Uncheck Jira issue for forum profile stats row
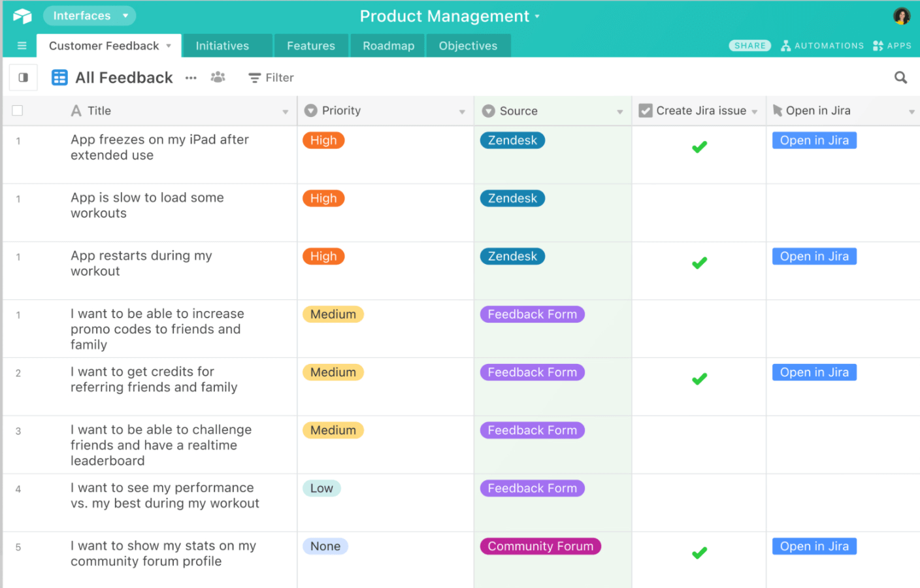Viewport: 920px width, 588px height. 699,553
